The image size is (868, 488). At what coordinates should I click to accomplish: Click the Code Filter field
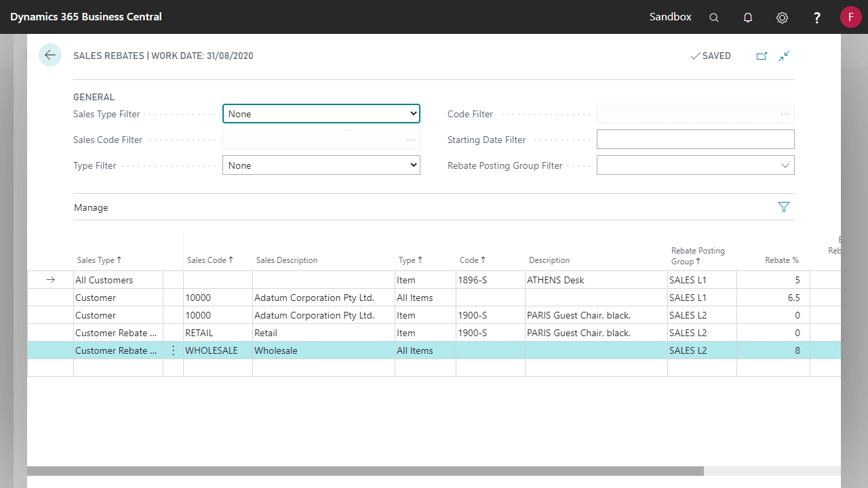[x=695, y=114]
